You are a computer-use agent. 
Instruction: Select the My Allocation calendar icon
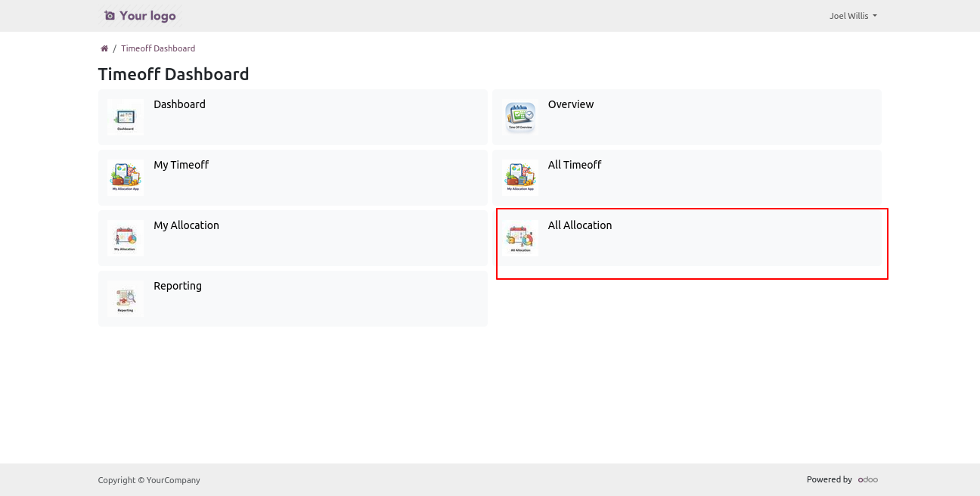[x=126, y=238]
